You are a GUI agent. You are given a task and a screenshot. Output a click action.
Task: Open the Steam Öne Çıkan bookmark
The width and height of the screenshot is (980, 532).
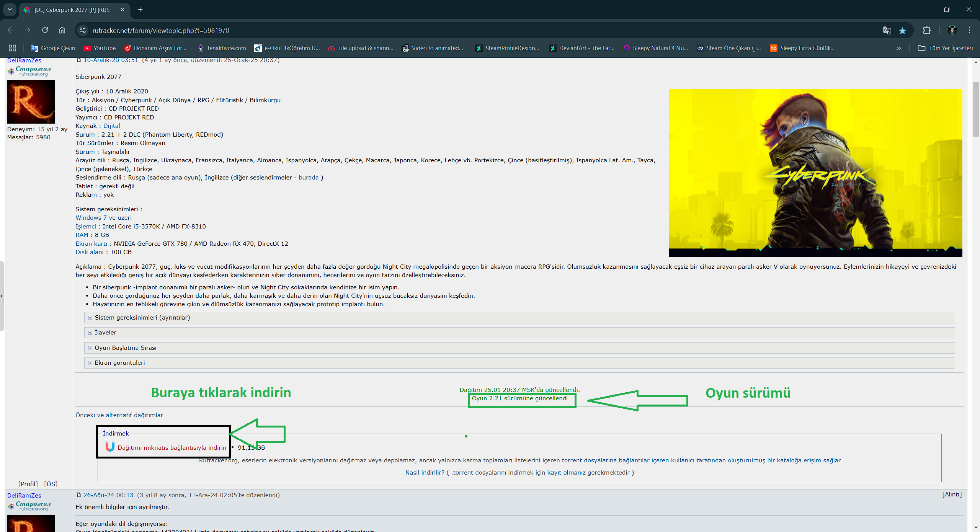729,48
